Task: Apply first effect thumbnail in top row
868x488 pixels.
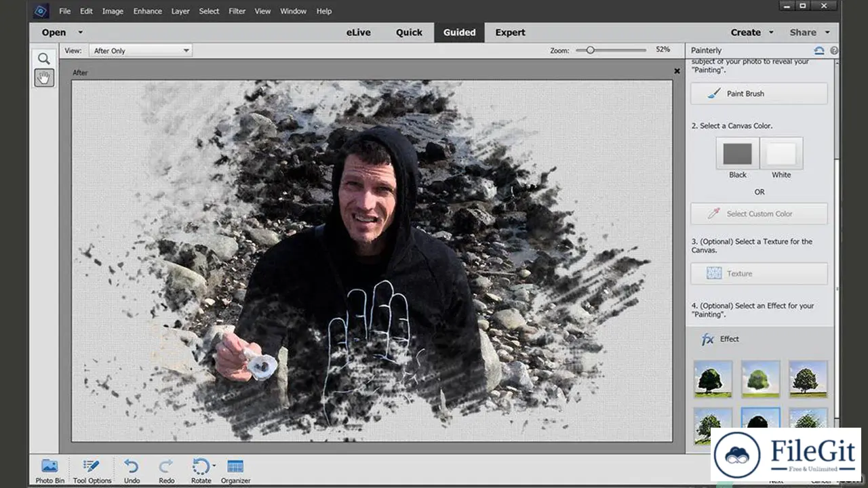Action: coord(713,379)
